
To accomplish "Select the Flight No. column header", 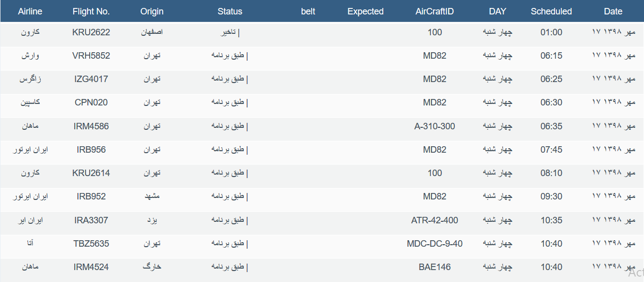I will (91, 11).
